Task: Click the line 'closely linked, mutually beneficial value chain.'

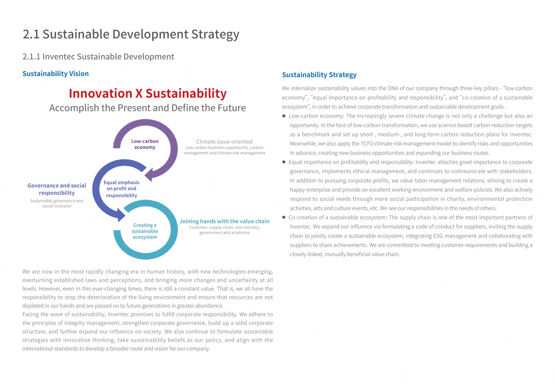Action: 345,254
